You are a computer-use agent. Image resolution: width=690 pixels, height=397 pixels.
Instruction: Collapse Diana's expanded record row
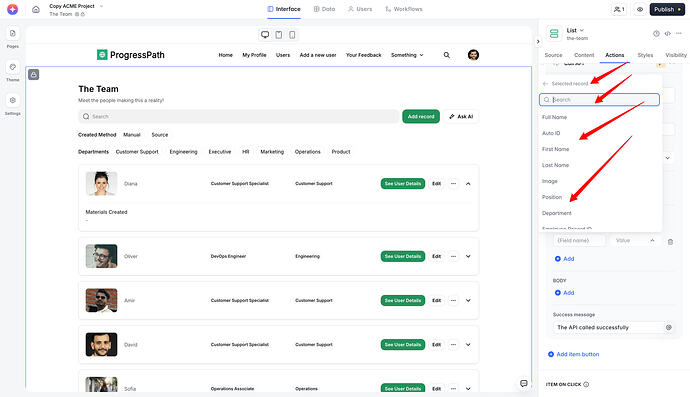[468, 184]
